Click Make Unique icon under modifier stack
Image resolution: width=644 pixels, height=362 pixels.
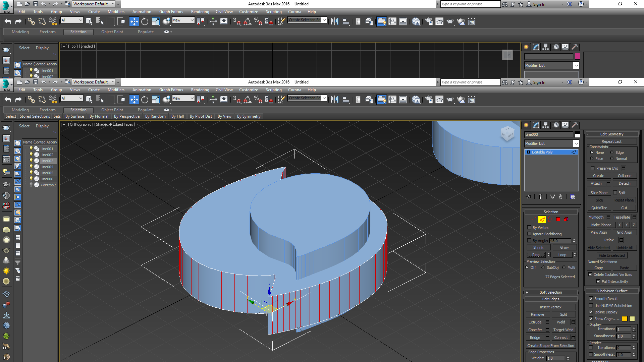click(x=552, y=197)
